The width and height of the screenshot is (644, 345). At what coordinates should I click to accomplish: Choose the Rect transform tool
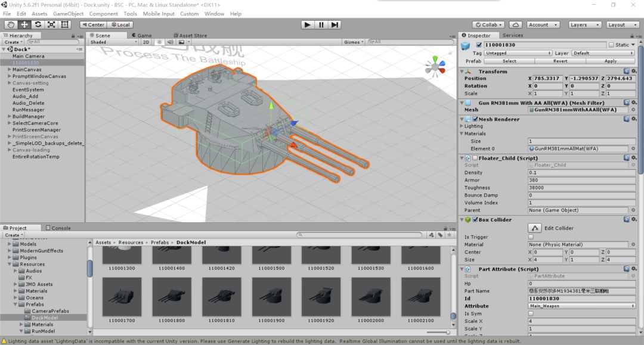(x=65, y=24)
